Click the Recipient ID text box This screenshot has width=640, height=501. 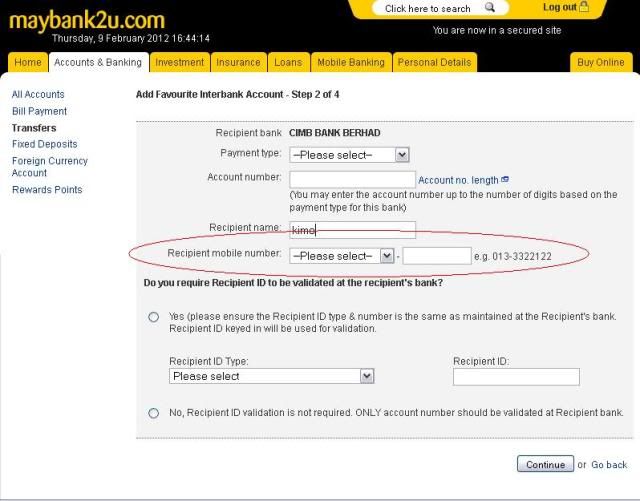[516, 377]
